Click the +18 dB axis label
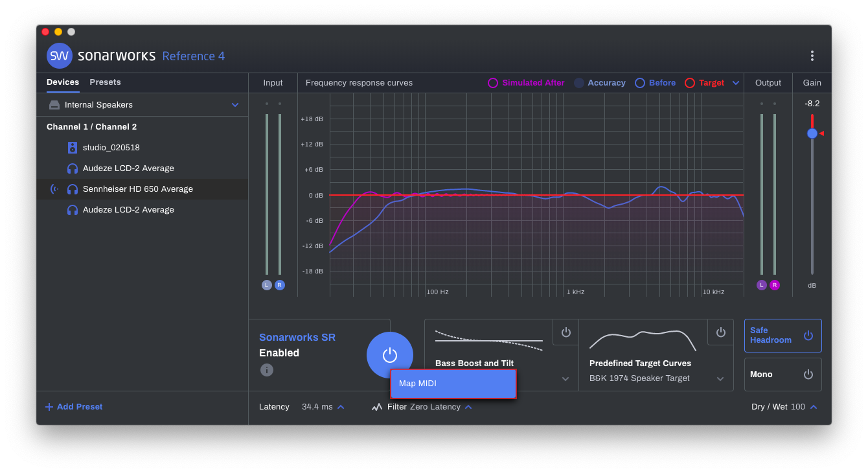The image size is (868, 473). pyautogui.click(x=312, y=119)
